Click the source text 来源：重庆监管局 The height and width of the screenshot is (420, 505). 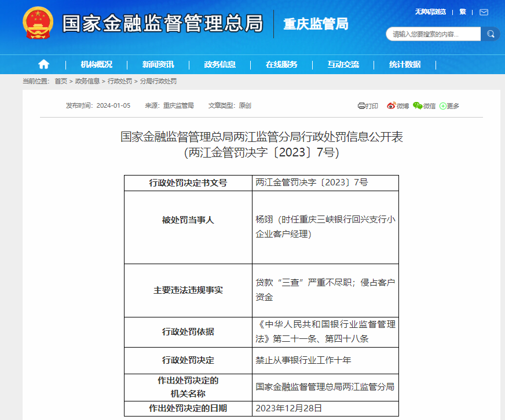pos(170,105)
